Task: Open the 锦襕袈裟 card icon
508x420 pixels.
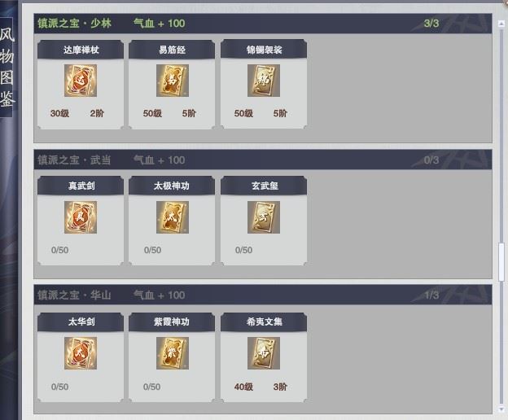Action: pos(264,81)
